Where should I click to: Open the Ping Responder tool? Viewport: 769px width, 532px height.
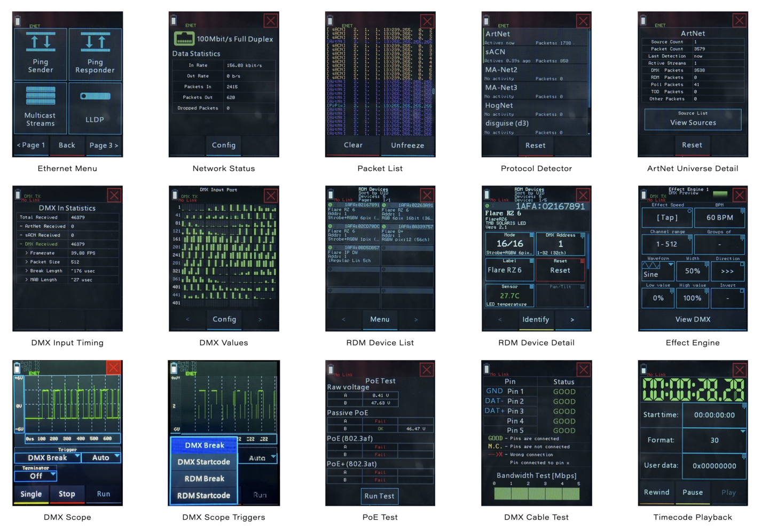coord(95,54)
